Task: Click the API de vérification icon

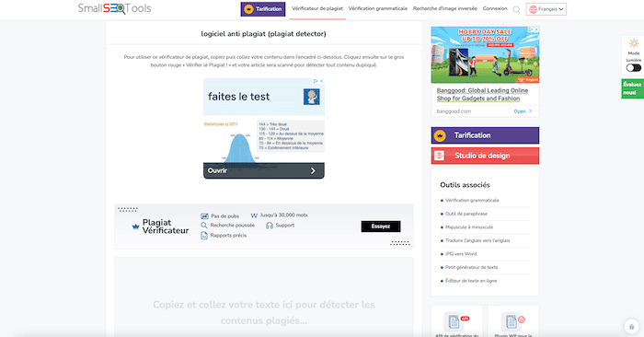Action: pos(454,321)
